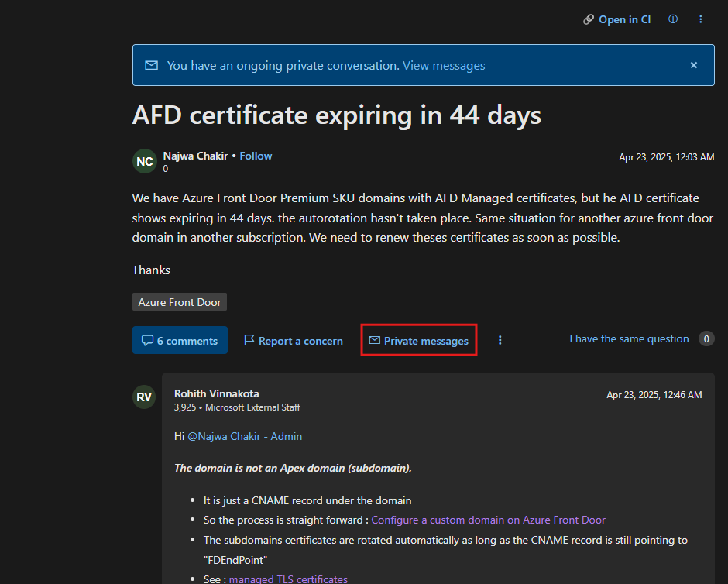Click the same-question count badge 0
This screenshot has height=584, width=728.
706,339
